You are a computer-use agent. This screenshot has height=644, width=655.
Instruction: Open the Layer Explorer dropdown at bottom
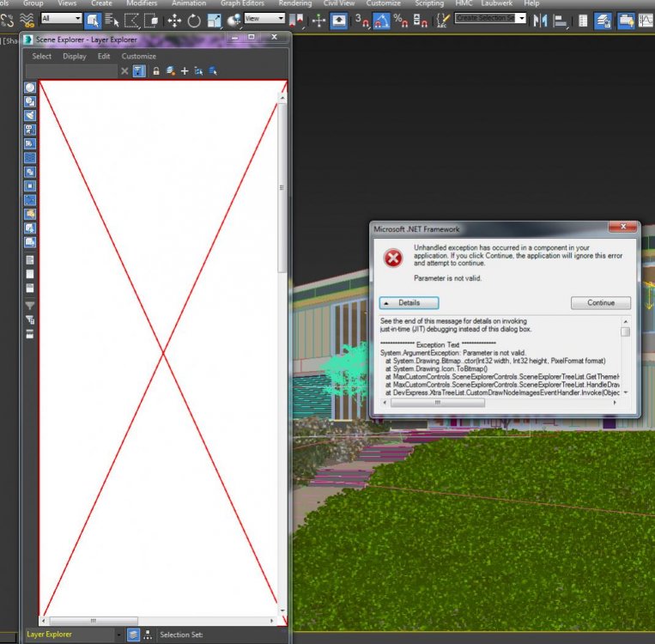tap(118, 635)
